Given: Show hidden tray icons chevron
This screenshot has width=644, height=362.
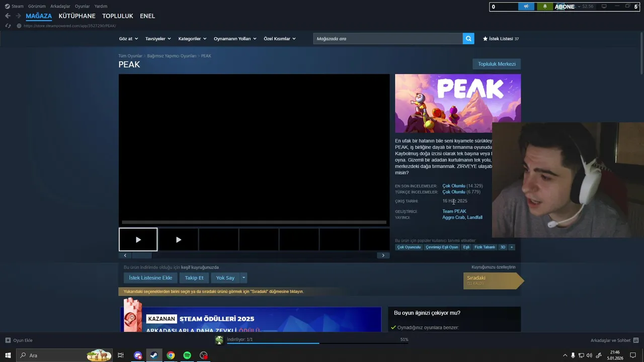Looking at the screenshot, I should click(x=565, y=355).
